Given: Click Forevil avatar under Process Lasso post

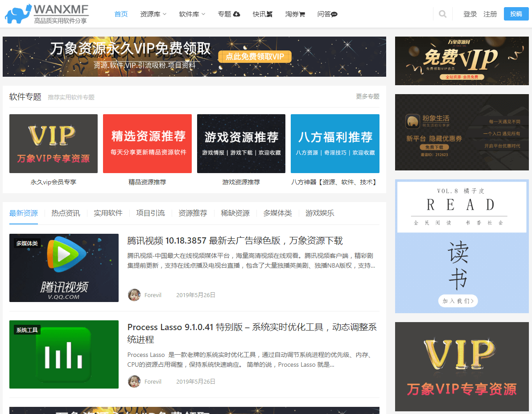Looking at the screenshot, I should pyautogui.click(x=134, y=381).
